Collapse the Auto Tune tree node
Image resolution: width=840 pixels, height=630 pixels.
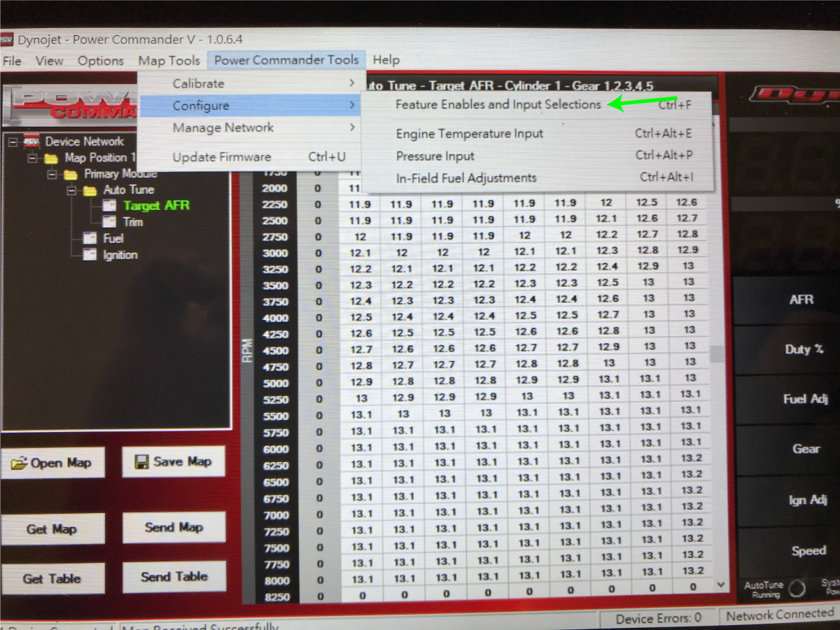pos(71,190)
